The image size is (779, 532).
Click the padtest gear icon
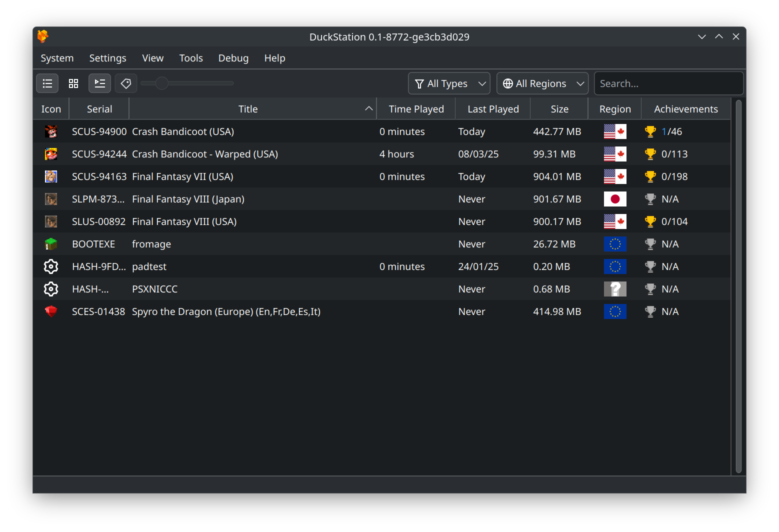tap(51, 266)
